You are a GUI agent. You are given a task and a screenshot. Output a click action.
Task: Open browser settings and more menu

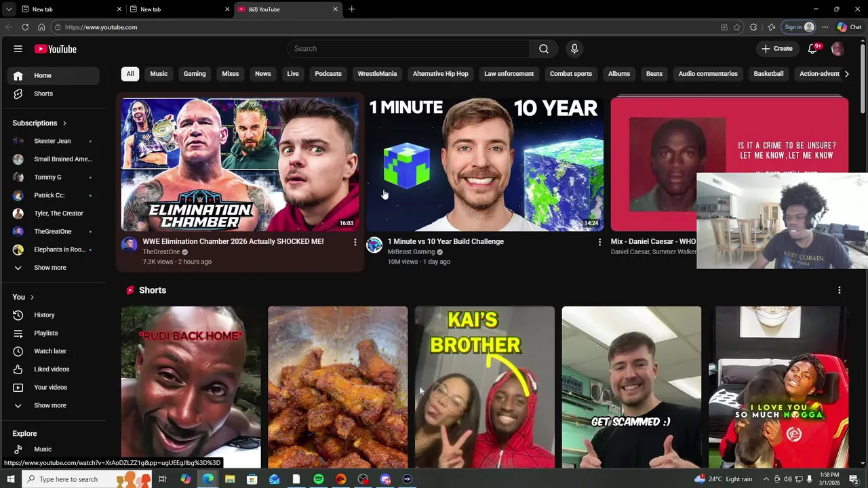point(825,27)
